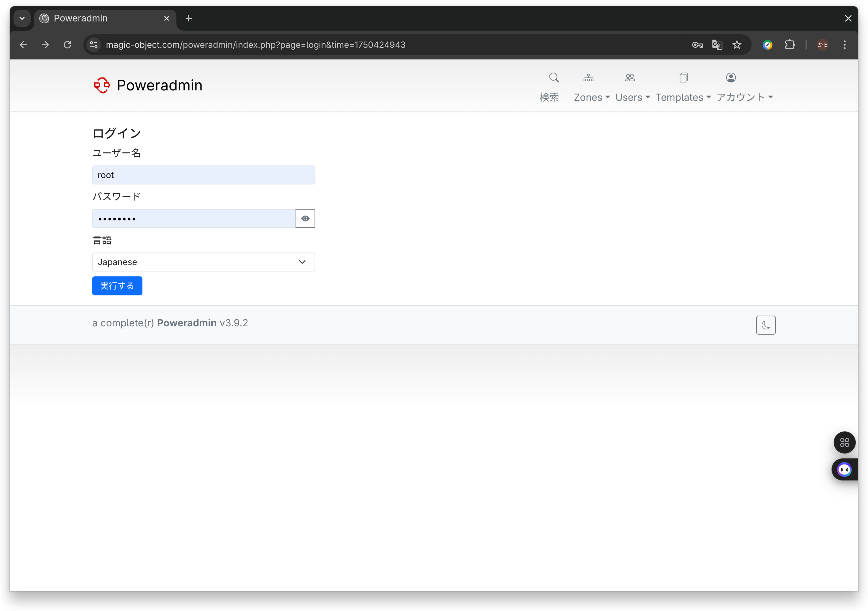Screen dimensions: 868x611
Task: Click the 検索 navigation link
Action: pyautogui.click(x=549, y=97)
